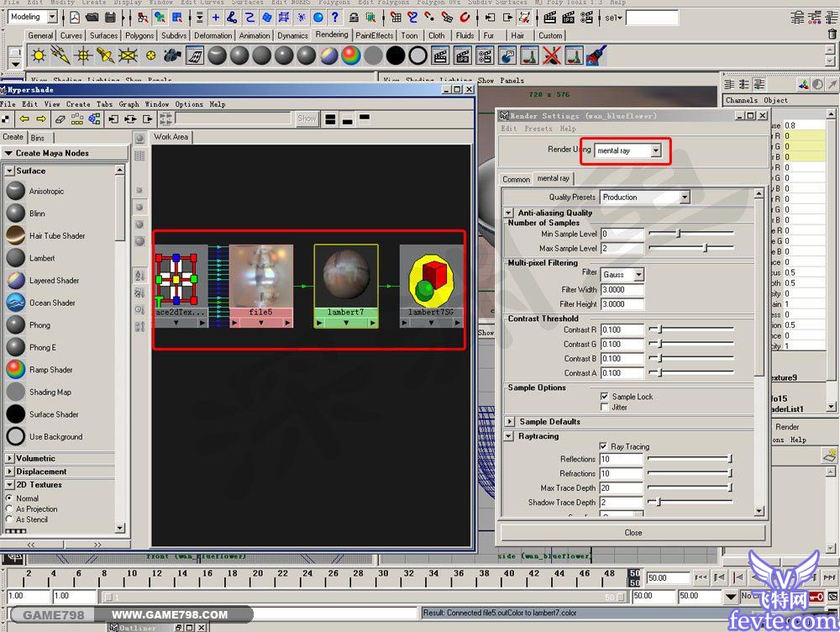The height and width of the screenshot is (632, 840).
Task: Collapse the Create Maya Nodes panel
Action: [8, 153]
